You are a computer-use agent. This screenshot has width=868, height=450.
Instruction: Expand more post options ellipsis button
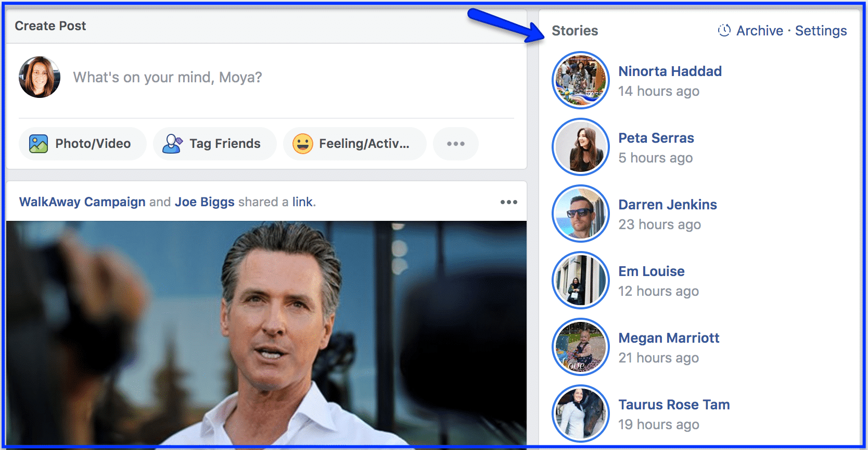(x=456, y=144)
